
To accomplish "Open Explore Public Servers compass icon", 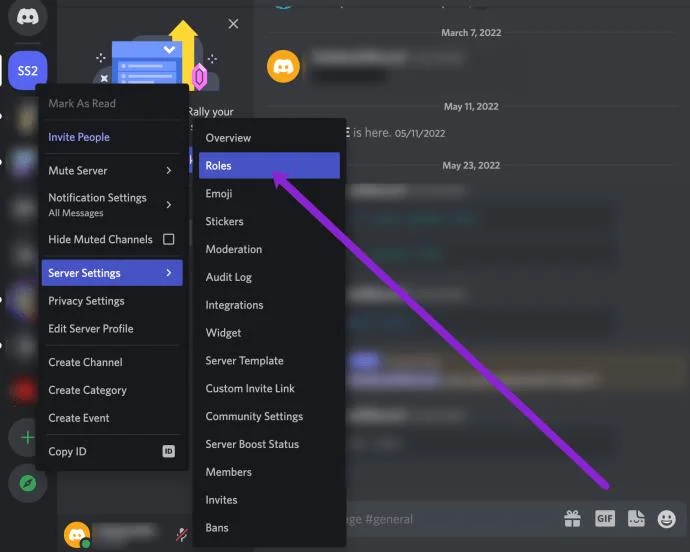I will pos(27,483).
